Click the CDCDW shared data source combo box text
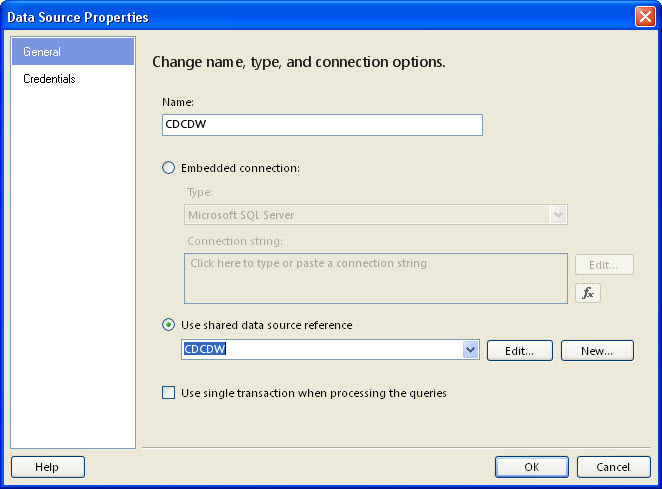 (320, 350)
